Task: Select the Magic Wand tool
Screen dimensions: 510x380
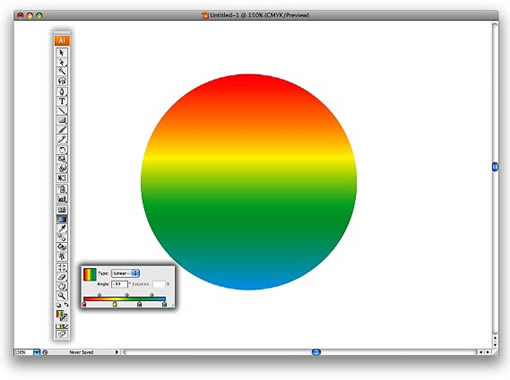Action: click(62, 71)
